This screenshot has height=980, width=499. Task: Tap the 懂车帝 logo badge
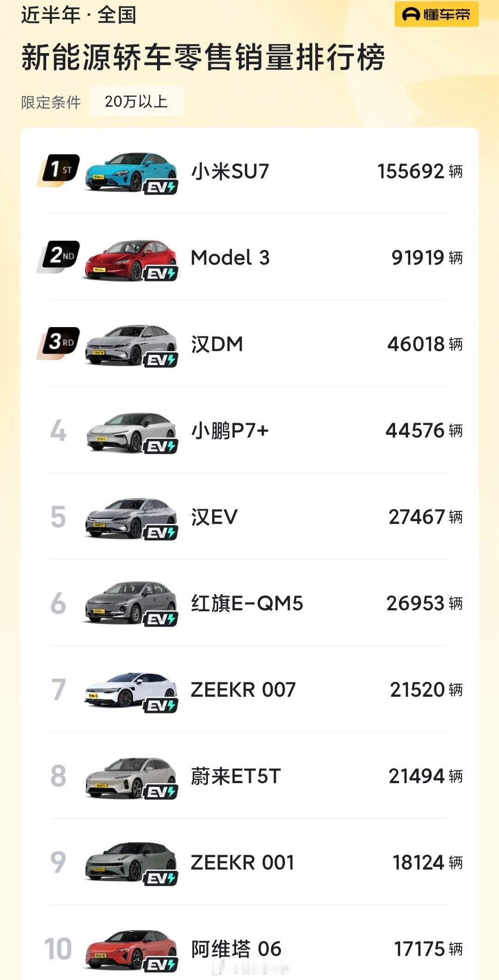coord(436,14)
